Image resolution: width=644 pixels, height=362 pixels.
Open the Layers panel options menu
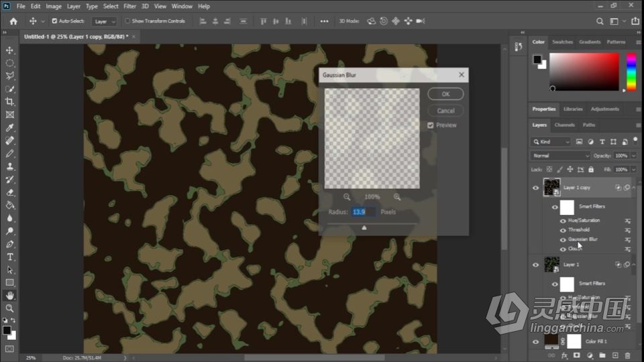pos(638,125)
